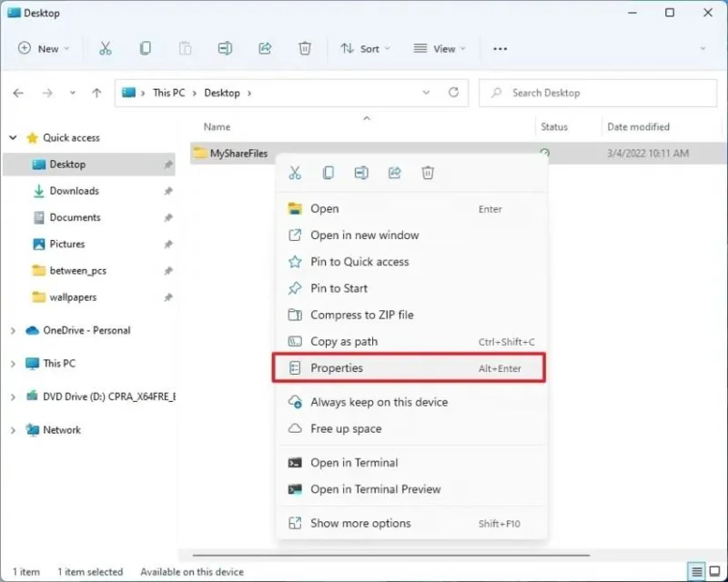
Task: Unpin Desktop using its pin icon
Action: (x=168, y=165)
